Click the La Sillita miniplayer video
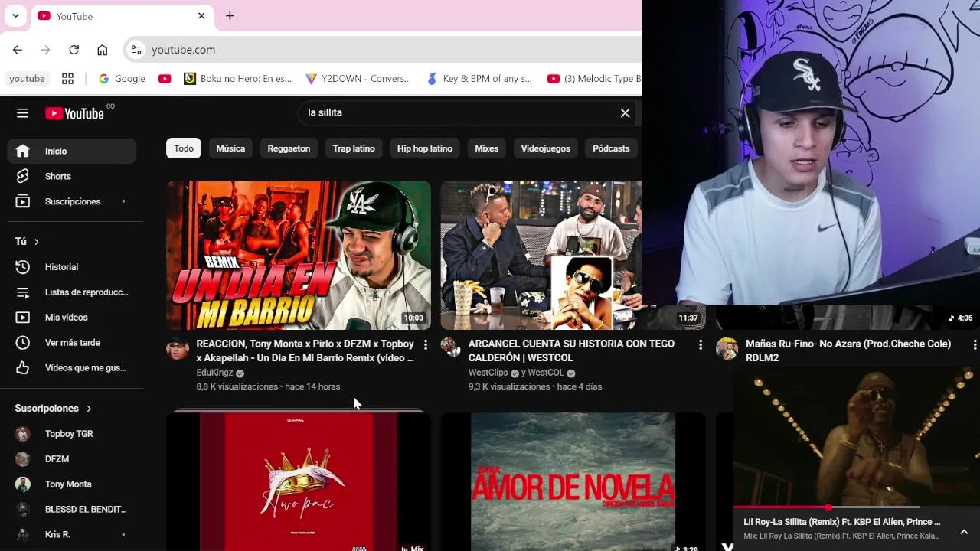This screenshot has width=980, height=551. tap(857, 437)
